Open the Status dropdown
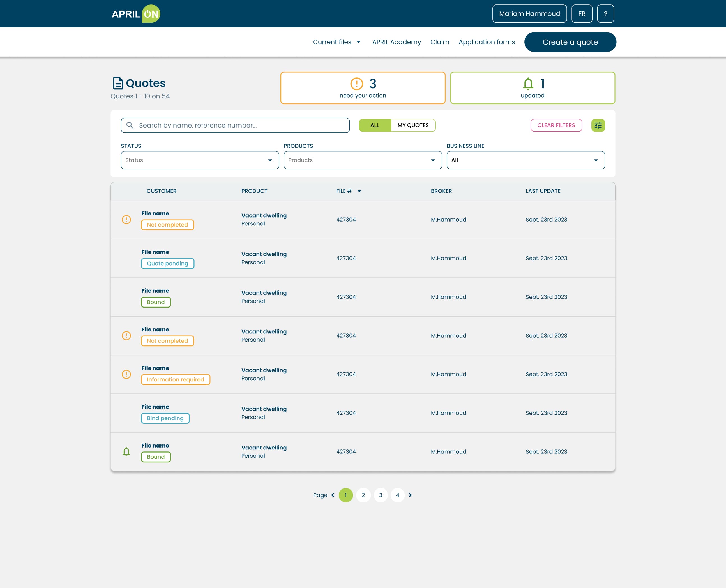726x588 pixels. (200, 160)
